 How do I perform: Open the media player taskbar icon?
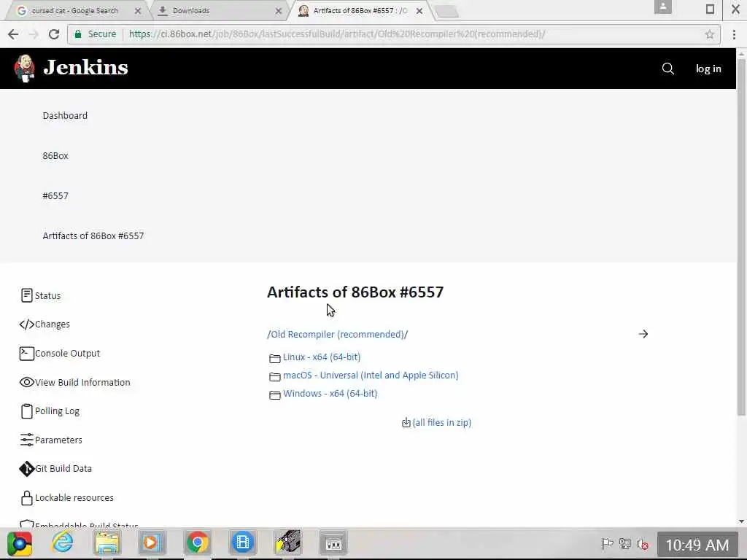(x=152, y=542)
